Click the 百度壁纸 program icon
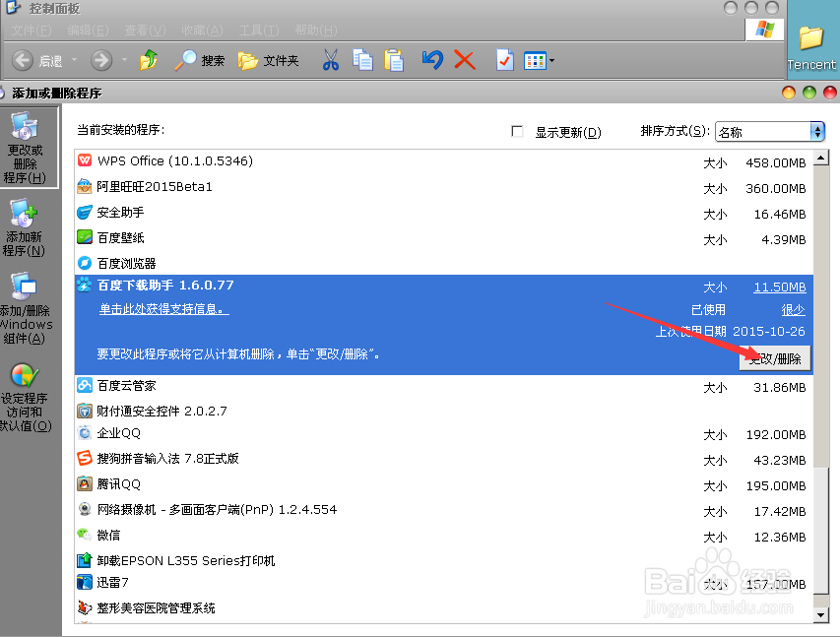The width and height of the screenshot is (840, 637). tap(85, 237)
